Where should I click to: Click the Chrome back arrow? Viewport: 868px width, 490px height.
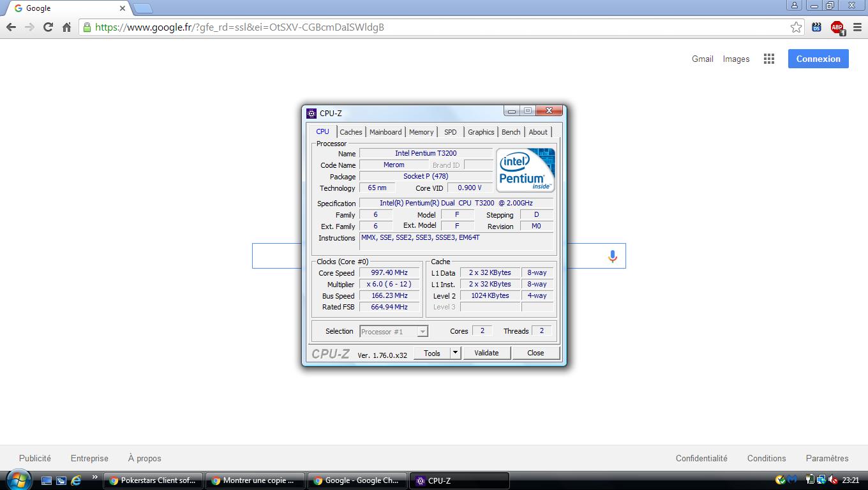(11, 27)
